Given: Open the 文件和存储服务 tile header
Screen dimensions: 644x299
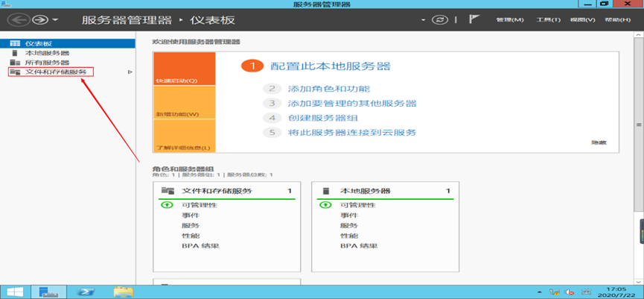Looking at the screenshot, I should click(x=227, y=191).
